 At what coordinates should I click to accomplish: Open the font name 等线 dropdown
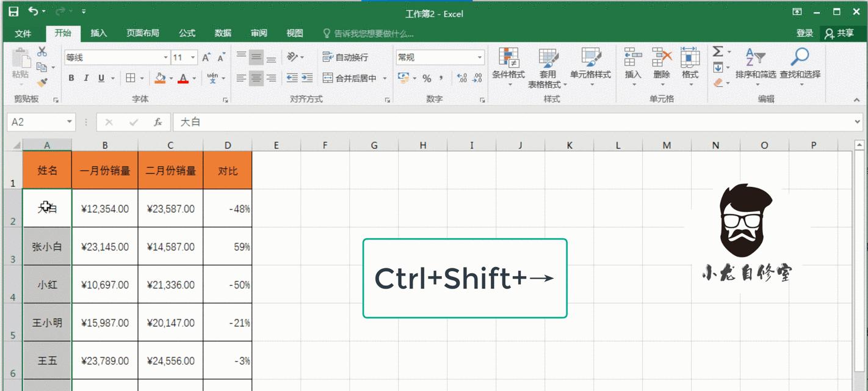click(x=165, y=57)
